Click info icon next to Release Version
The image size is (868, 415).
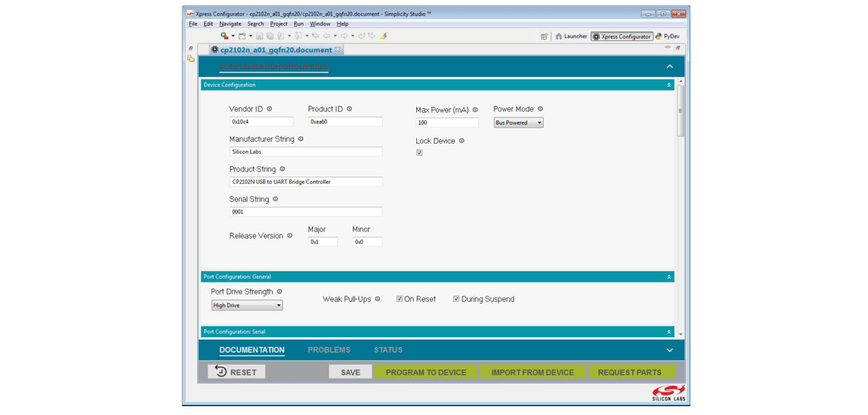click(x=290, y=235)
